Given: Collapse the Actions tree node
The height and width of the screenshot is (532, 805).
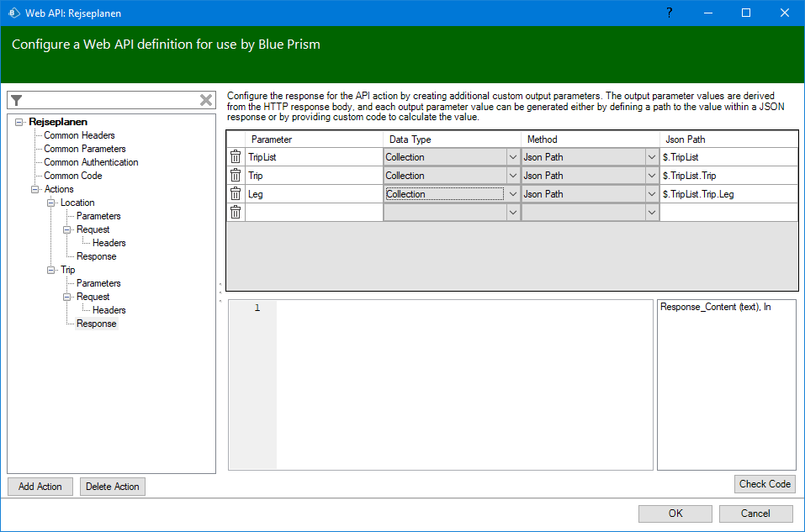Looking at the screenshot, I should click(x=35, y=189).
